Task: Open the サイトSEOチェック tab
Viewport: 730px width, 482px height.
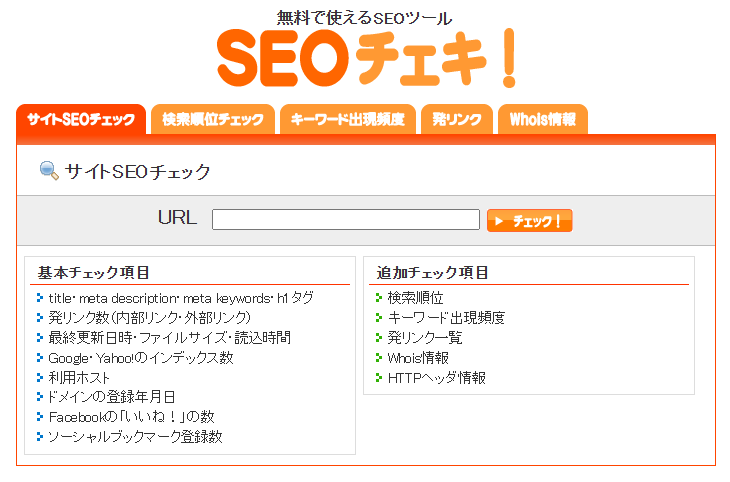Action: (x=81, y=120)
